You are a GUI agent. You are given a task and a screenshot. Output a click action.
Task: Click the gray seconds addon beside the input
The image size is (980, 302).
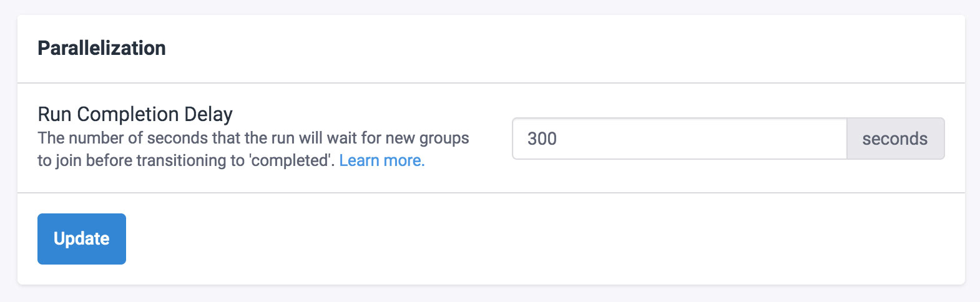[x=894, y=139]
